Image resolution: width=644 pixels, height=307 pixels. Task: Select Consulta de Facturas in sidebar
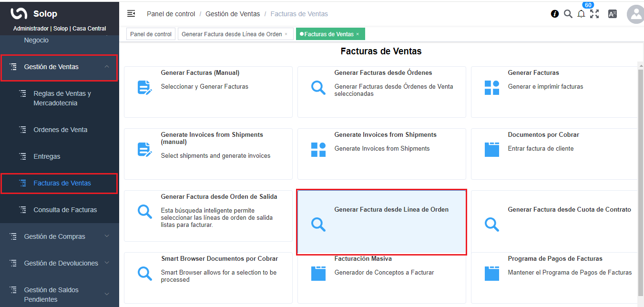coord(65,210)
